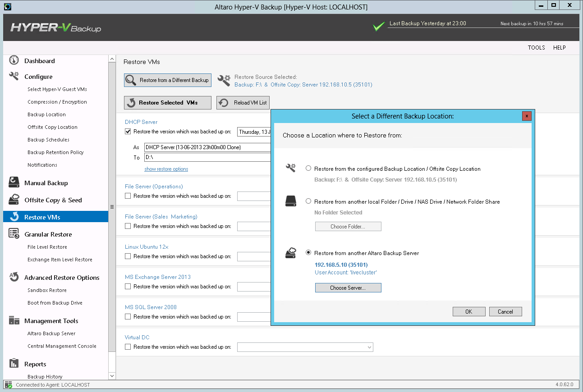The height and width of the screenshot is (392, 583).
Task: Select Restore from another Altaro Backup Server radio
Action: 308,253
